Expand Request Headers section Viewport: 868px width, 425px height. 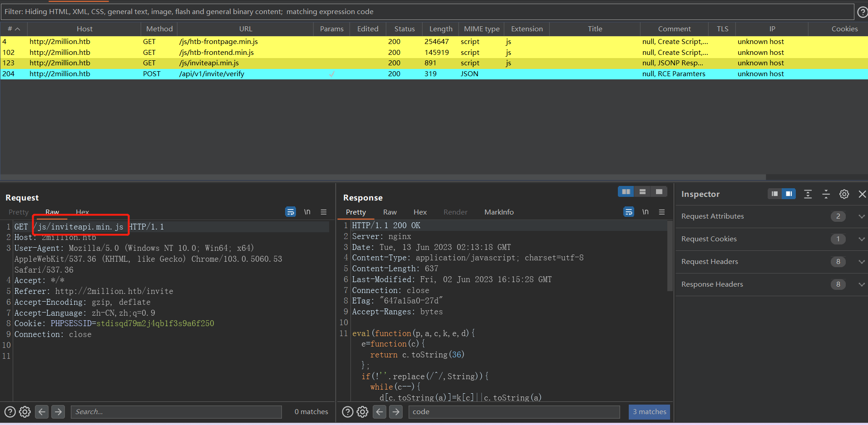pyautogui.click(x=861, y=262)
